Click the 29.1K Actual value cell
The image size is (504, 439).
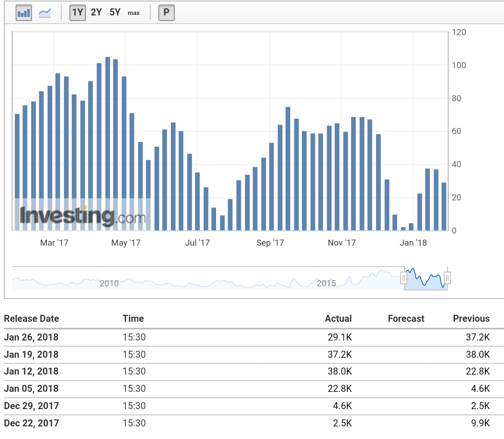coord(340,337)
